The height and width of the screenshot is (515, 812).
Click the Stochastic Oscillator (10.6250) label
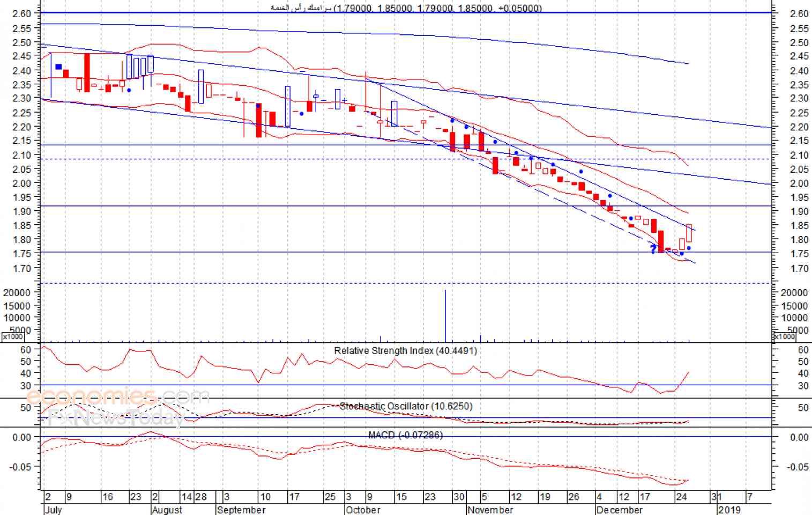[406, 406]
